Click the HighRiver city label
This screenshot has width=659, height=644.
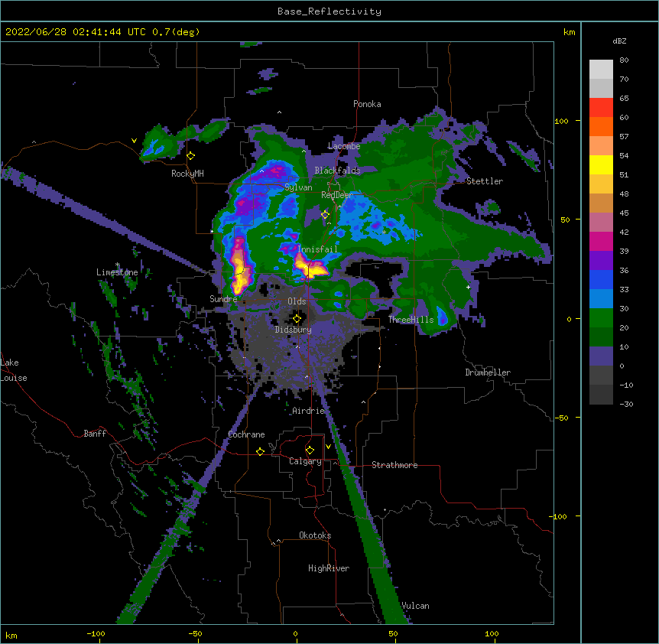click(329, 568)
